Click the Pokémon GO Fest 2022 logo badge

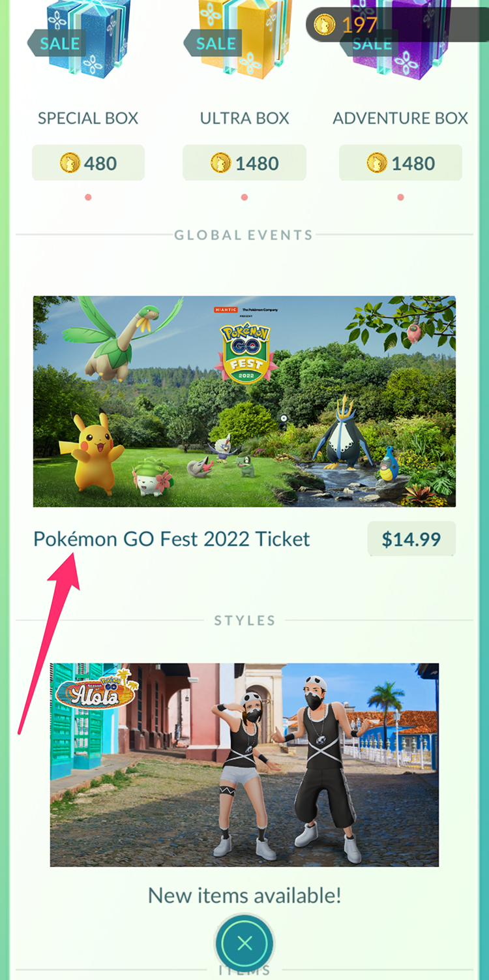(x=246, y=352)
